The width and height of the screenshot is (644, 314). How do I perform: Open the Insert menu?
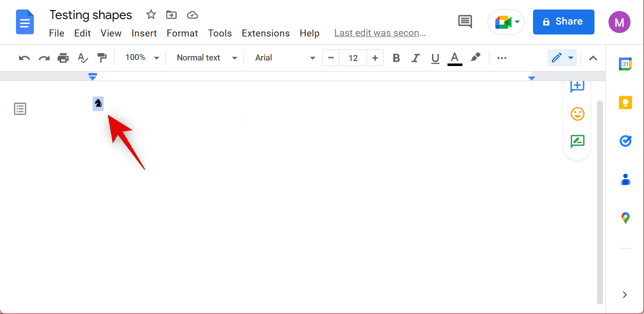tap(144, 33)
